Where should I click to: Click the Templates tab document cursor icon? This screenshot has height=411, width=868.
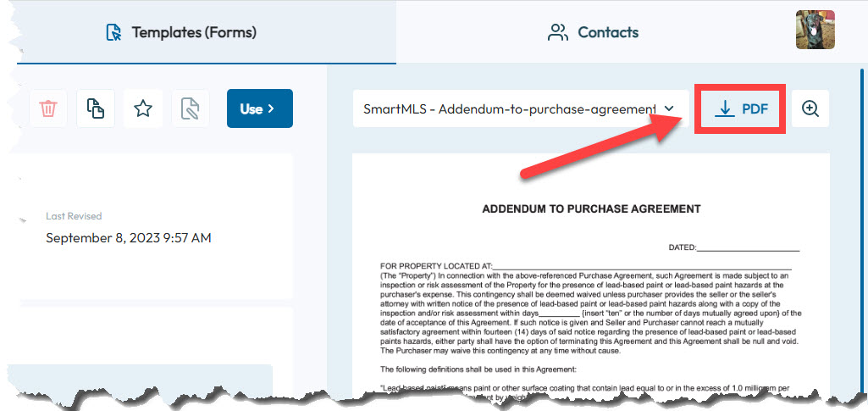[x=113, y=32]
